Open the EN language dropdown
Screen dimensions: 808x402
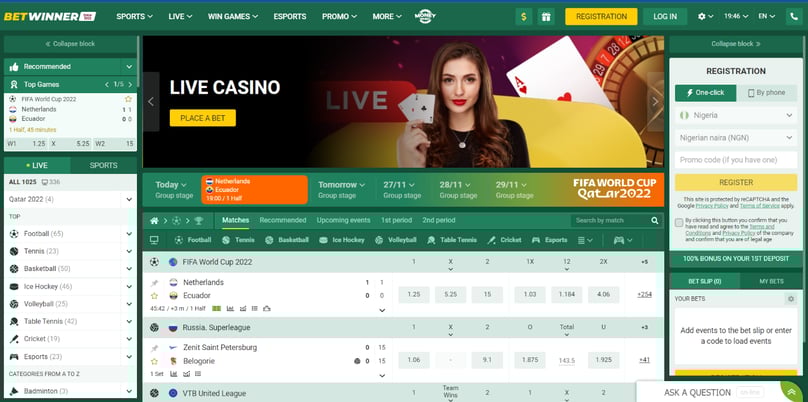click(766, 16)
